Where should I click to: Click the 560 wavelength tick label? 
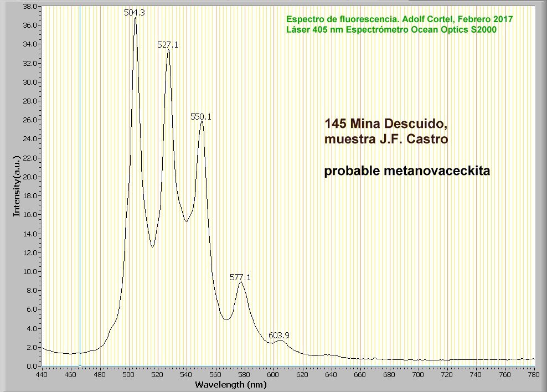coord(215,375)
